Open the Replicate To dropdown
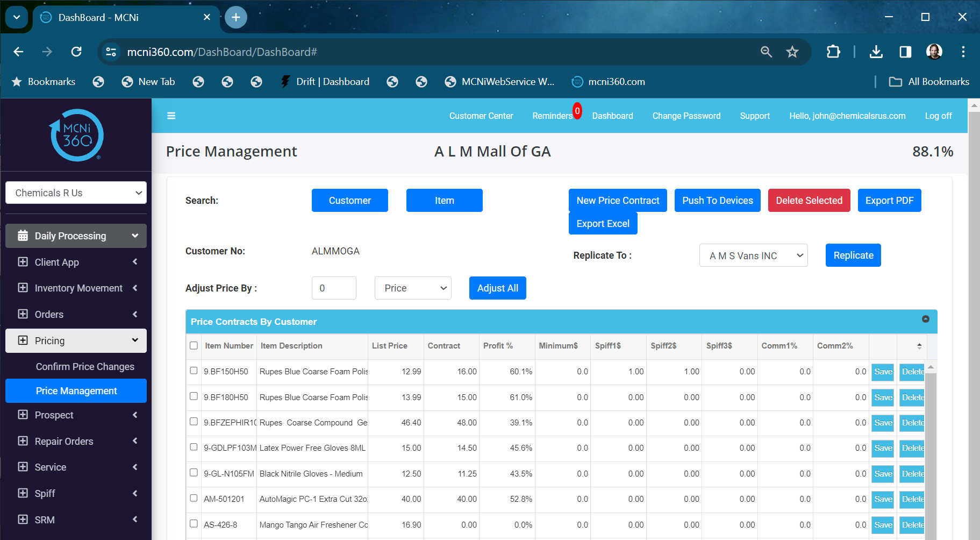Viewport: 980px width, 540px height. pos(753,255)
